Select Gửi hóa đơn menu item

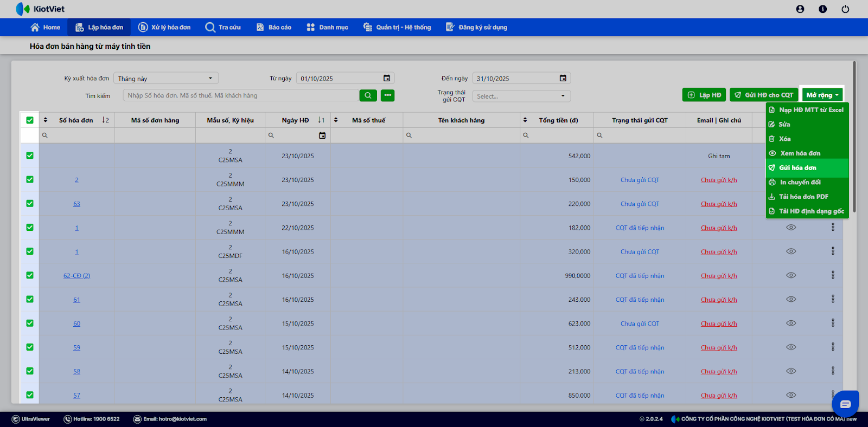click(807, 168)
